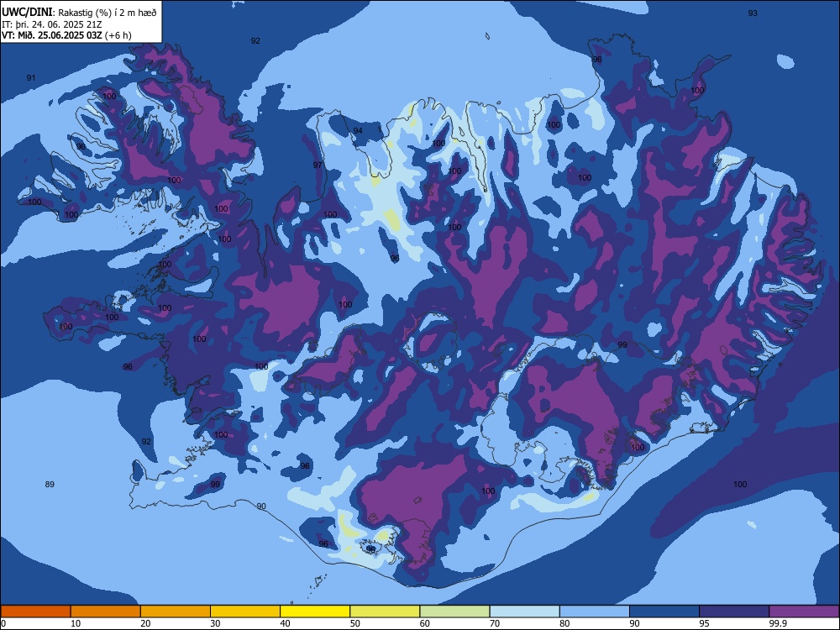This screenshot has height=630, width=840.
Task: Select the light blue 80–90 legend swatch
Action: pyautogui.click(x=595, y=612)
